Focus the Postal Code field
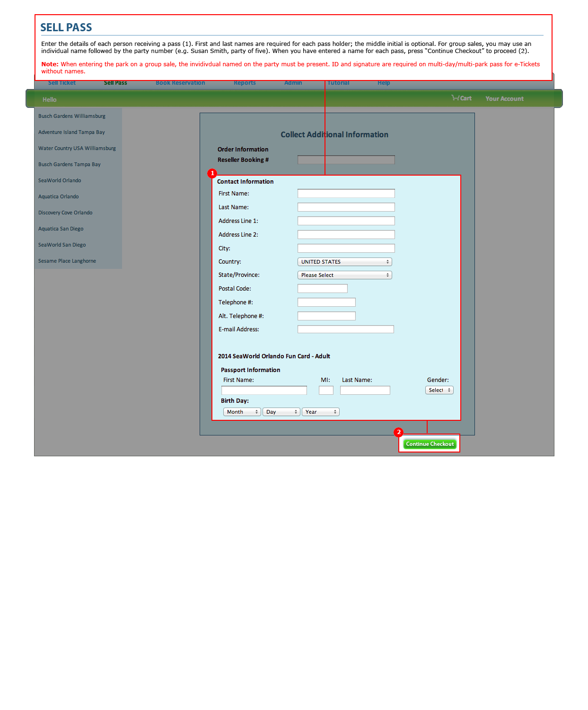Screen dimensions: 588x710 coord(323,288)
